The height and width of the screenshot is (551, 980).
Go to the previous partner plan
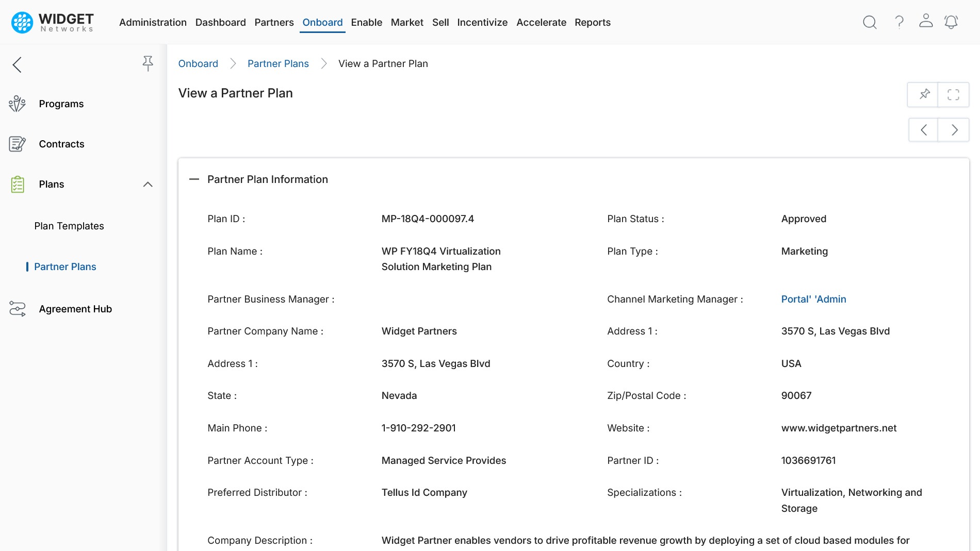pyautogui.click(x=924, y=130)
